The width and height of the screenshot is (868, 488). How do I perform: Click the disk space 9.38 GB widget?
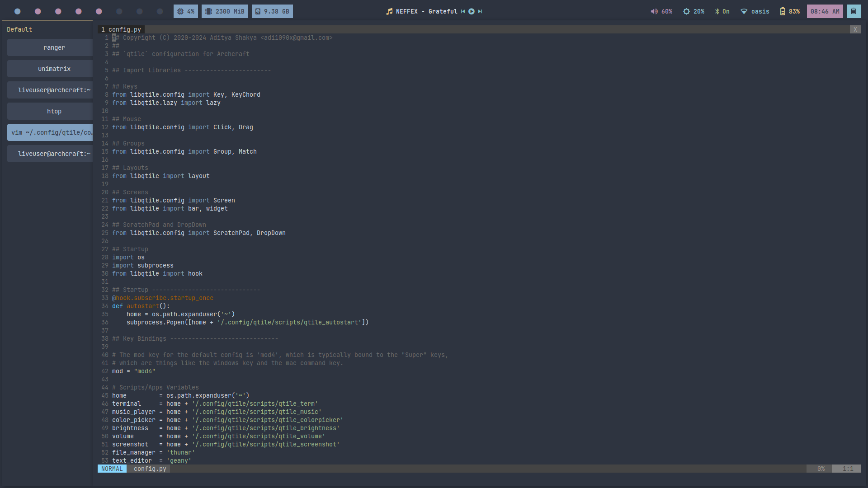tap(272, 11)
